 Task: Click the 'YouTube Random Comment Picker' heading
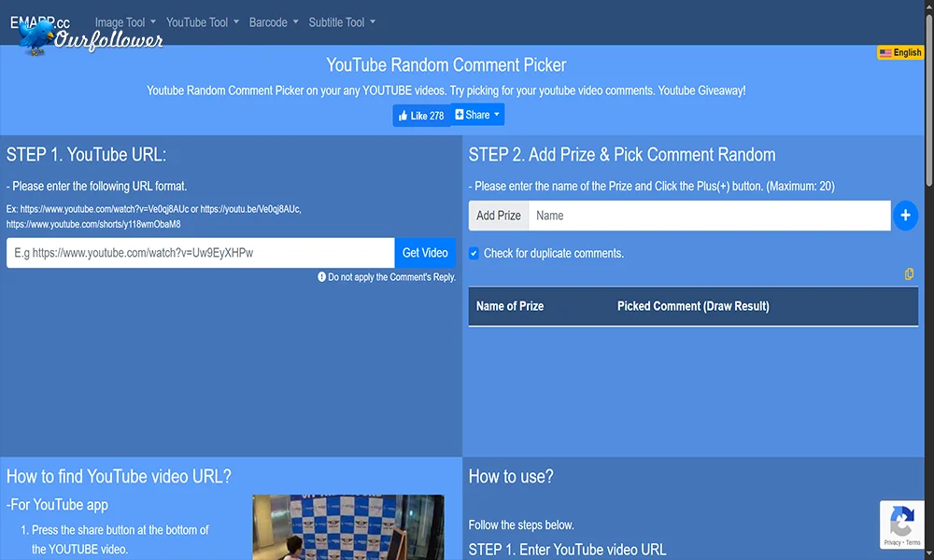click(x=446, y=65)
